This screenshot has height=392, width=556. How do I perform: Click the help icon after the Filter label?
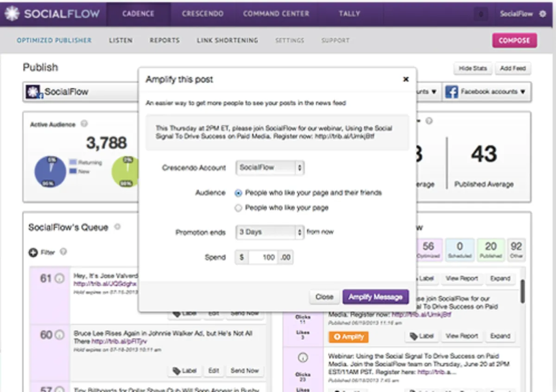point(63,252)
